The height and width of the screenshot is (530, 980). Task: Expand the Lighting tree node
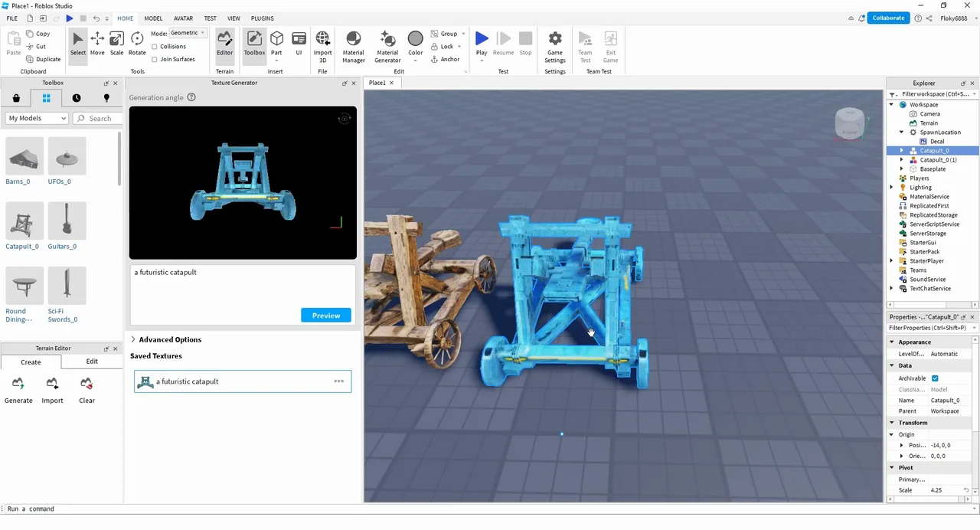tap(891, 188)
